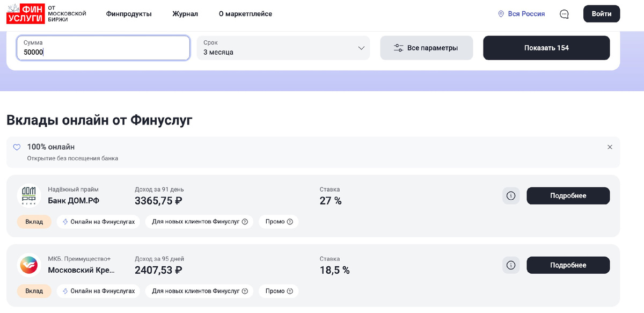Click the Вклад tag in ДОМ.РФ card
Image resolution: width=644 pixels, height=313 pixels.
(x=34, y=222)
